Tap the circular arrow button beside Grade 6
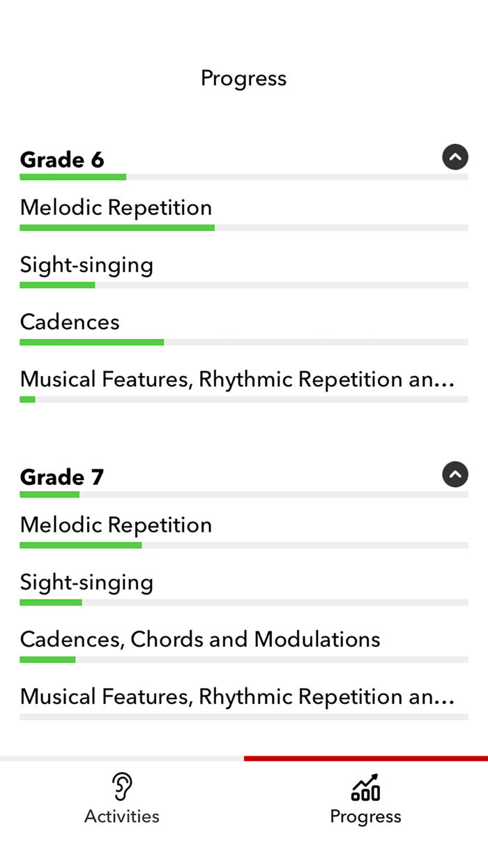Viewport: 488px width, 868px height. 455,157
